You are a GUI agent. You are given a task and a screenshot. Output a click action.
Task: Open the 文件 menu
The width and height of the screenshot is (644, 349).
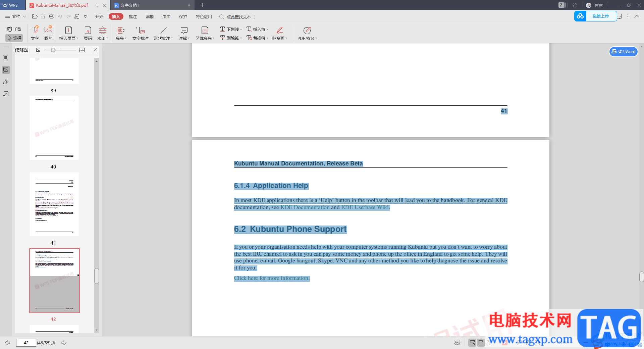pyautogui.click(x=15, y=16)
